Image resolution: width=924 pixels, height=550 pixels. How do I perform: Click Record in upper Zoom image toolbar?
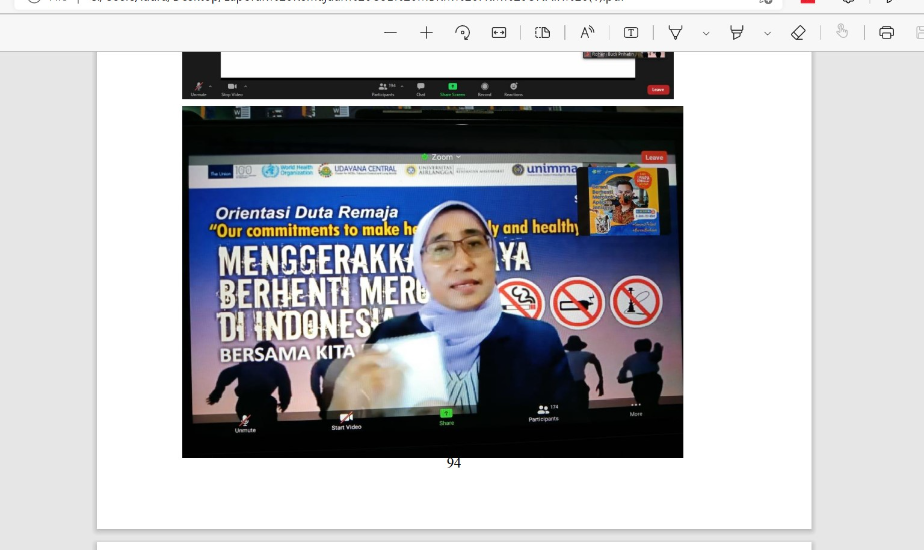484,90
